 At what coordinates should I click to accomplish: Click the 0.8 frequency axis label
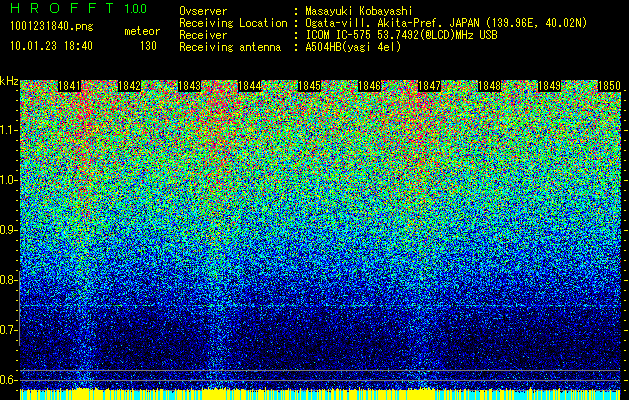pos(9,280)
